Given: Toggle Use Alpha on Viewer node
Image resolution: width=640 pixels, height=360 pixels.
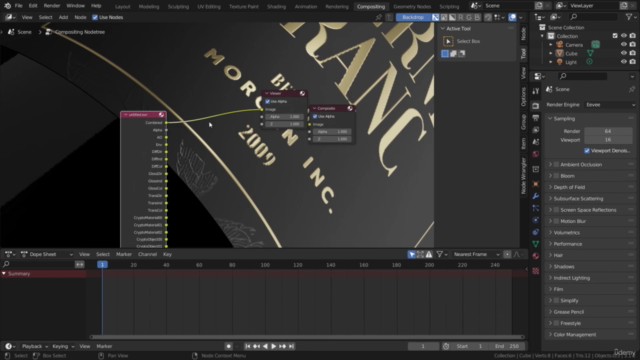Looking at the screenshot, I should 268,101.
